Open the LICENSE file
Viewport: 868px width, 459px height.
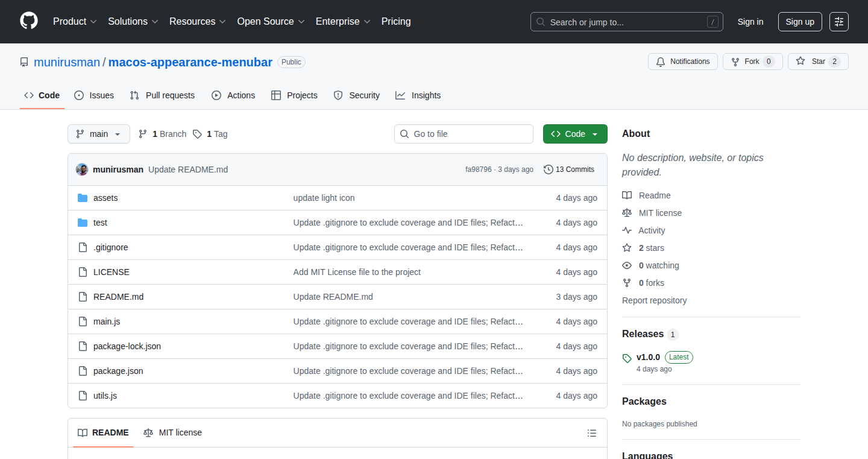(x=112, y=272)
